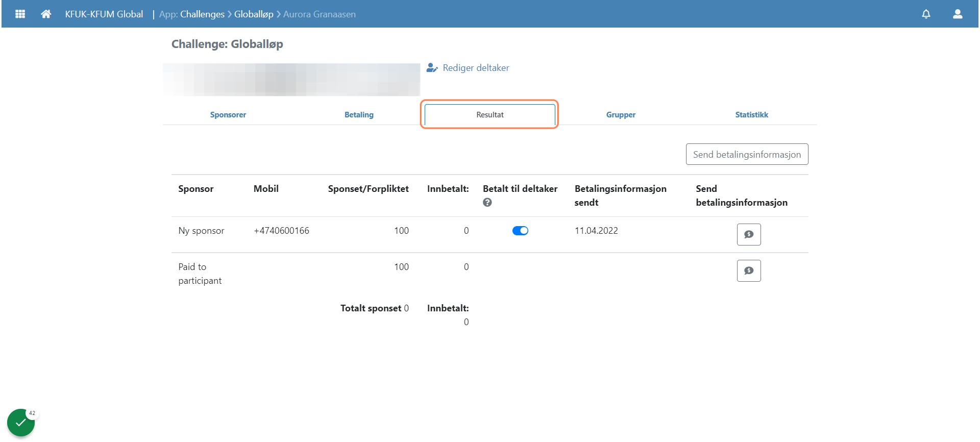This screenshot has width=980, height=442.
Task: Open the Statistikk tab
Action: click(751, 115)
